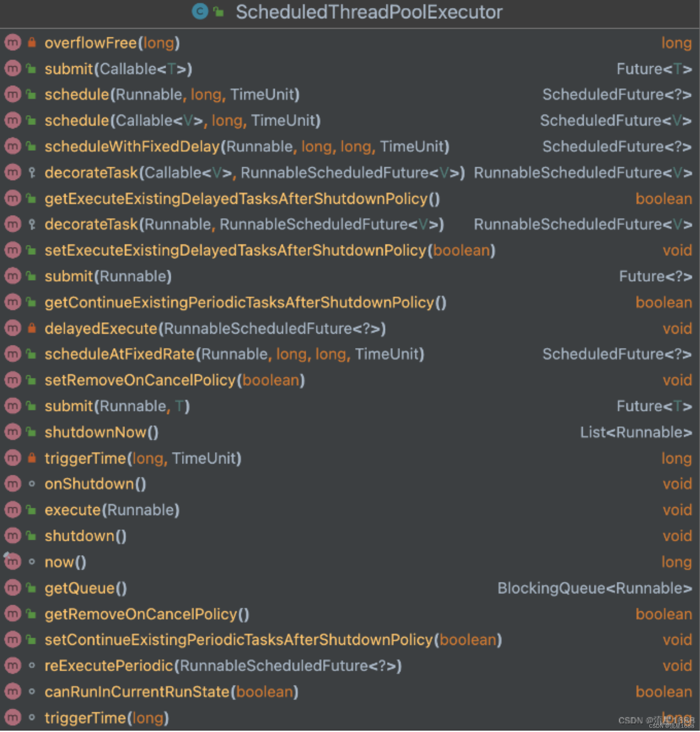
Task: Select the onShutdown() method
Action: [95, 484]
